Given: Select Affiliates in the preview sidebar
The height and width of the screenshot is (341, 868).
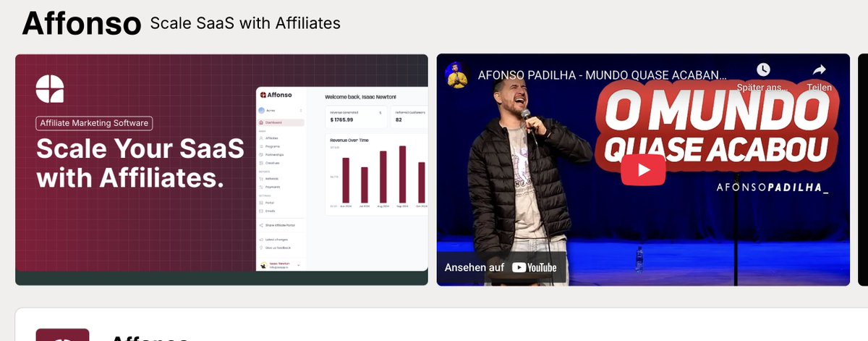Looking at the screenshot, I should point(271,138).
